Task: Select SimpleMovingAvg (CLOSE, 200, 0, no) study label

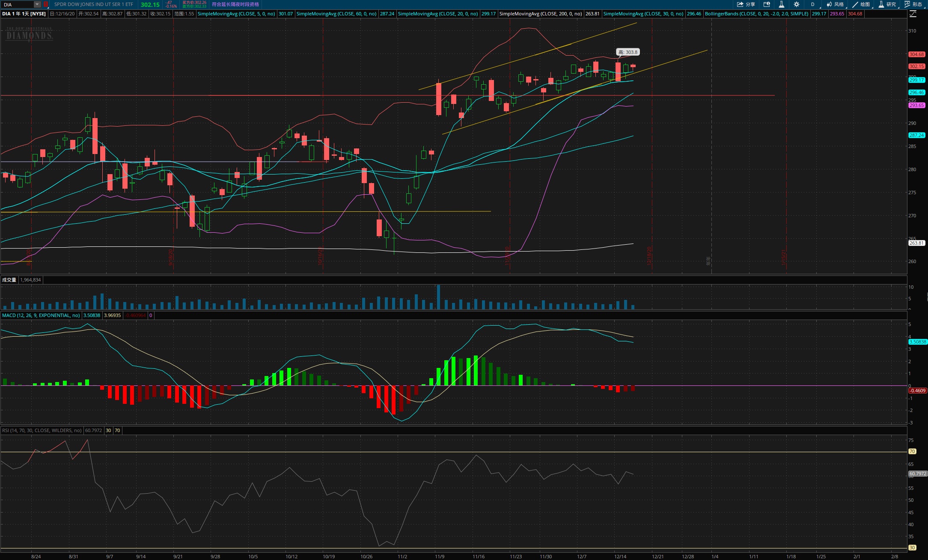Action: (541, 14)
